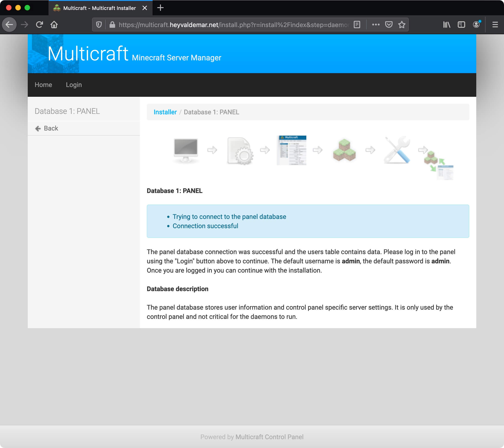Viewport: 504px width, 448px height.
Task: Click the browser Forward arrow button
Action: pyautogui.click(x=25, y=25)
